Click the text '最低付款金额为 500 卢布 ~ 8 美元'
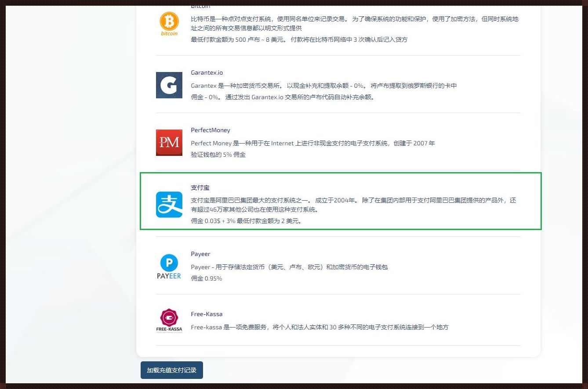The image size is (588, 389). 239,40
